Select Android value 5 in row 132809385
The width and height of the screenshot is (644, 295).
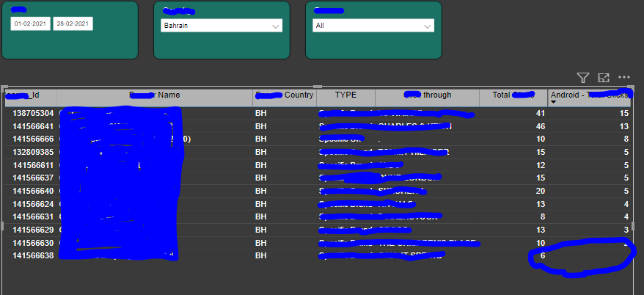[x=626, y=153]
